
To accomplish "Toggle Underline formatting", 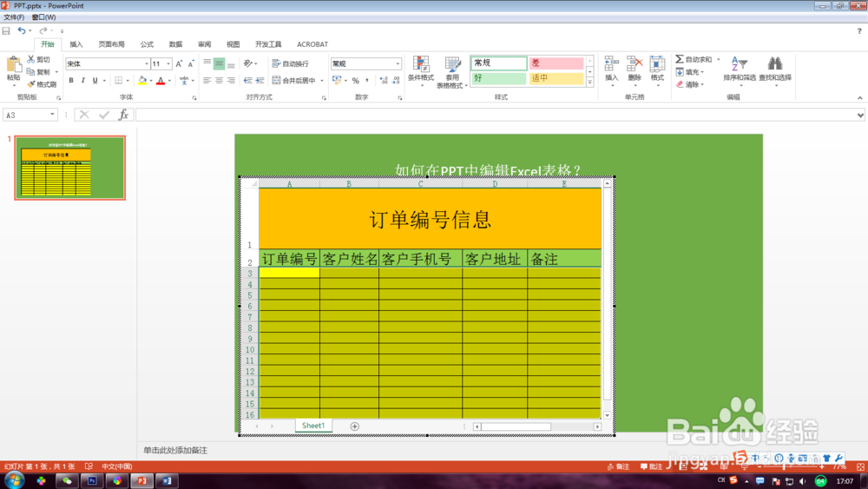I will (x=95, y=80).
